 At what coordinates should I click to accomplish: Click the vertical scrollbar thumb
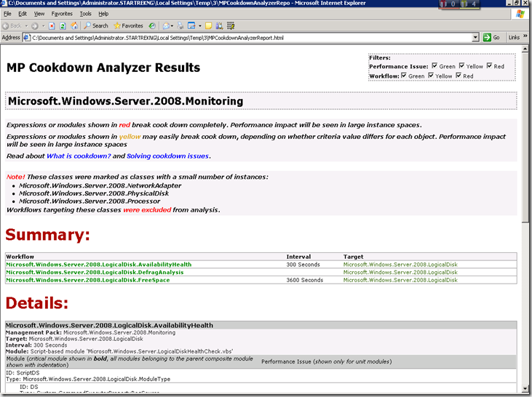point(525,138)
